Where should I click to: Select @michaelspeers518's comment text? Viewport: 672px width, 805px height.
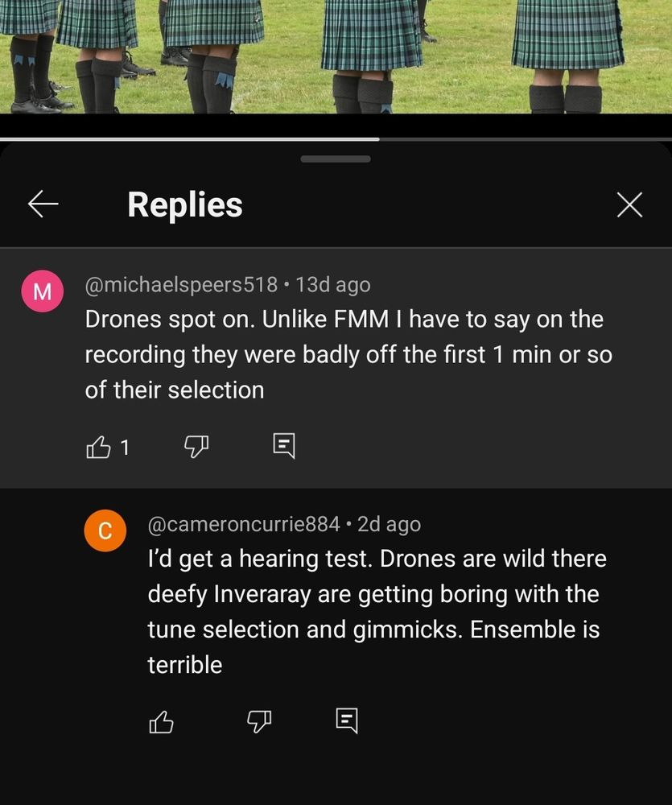(346, 354)
